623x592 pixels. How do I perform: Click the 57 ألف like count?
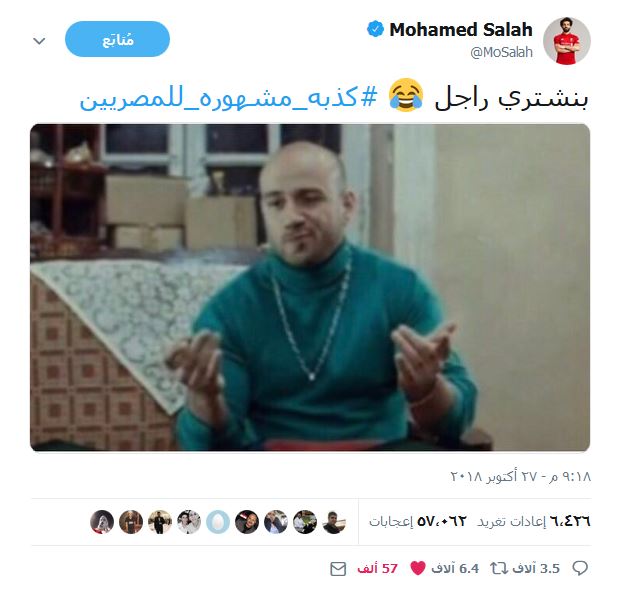[x=377, y=569]
